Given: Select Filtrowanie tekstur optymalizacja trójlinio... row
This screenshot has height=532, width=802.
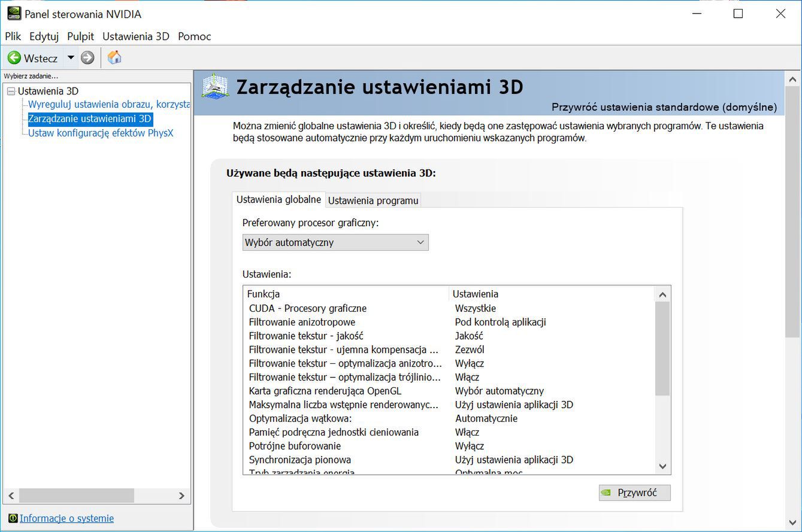Looking at the screenshot, I should point(449,377).
